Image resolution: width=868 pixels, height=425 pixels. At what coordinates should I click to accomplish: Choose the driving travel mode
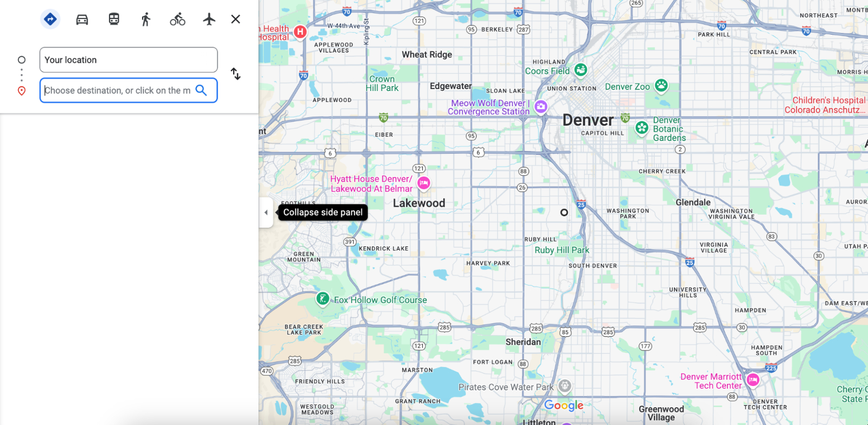point(82,20)
